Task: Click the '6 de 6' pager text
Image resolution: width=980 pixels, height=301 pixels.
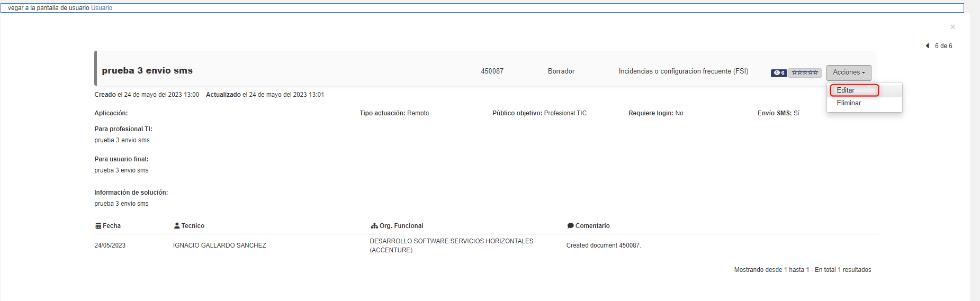Action: point(943,46)
